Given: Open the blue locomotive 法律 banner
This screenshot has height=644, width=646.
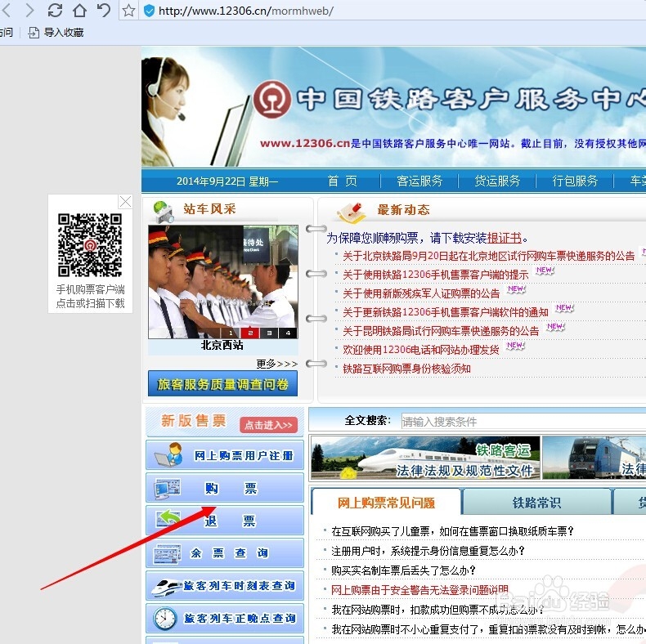Looking at the screenshot, I should pyautogui.click(x=594, y=458).
